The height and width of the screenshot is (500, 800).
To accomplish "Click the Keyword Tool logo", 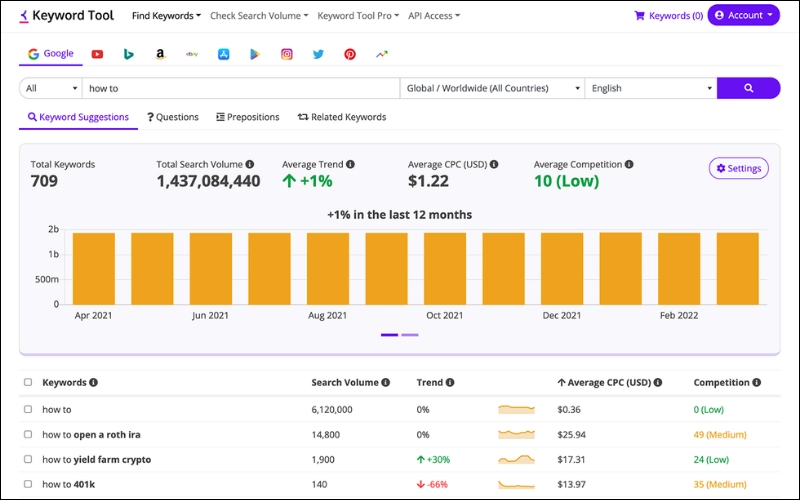I will pyautogui.click(x=66, y=16).
